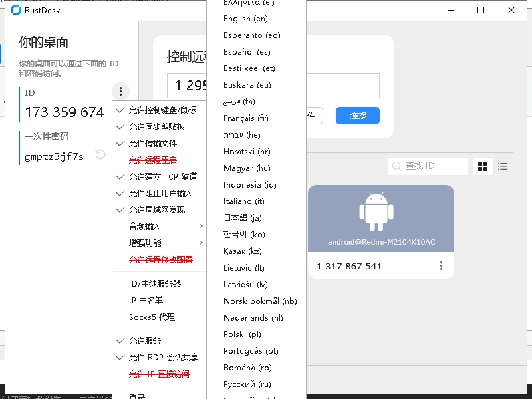Select Indonesia (id) language
Screen dimensions: 532x399
[257, 185]
